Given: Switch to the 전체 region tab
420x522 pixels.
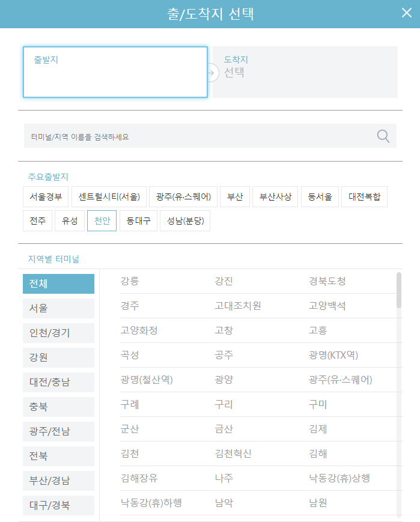Looking at the screenshot, I should 59,284.
